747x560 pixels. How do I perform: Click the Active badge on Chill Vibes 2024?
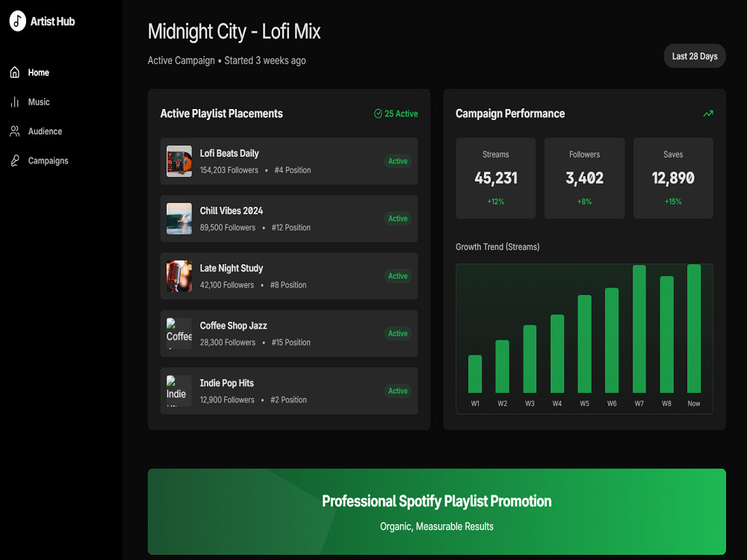398,219
